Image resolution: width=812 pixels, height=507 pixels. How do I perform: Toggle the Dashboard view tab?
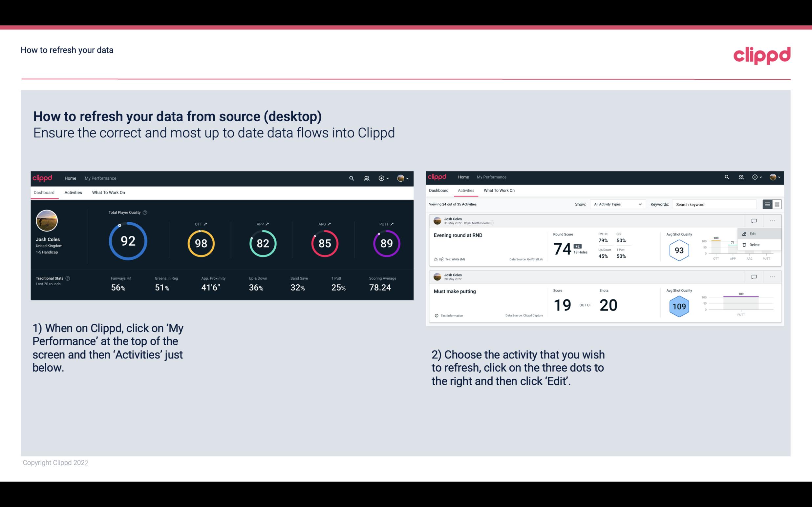pos(44,192)
